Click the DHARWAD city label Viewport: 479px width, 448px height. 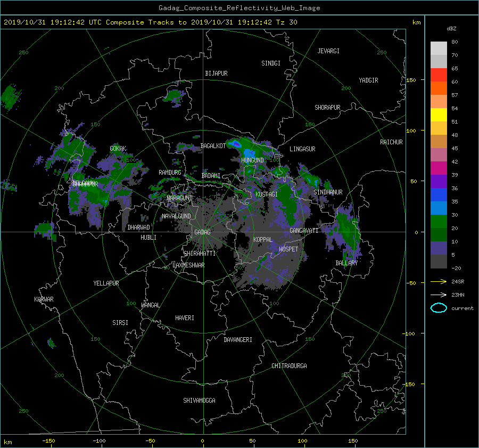138,227
